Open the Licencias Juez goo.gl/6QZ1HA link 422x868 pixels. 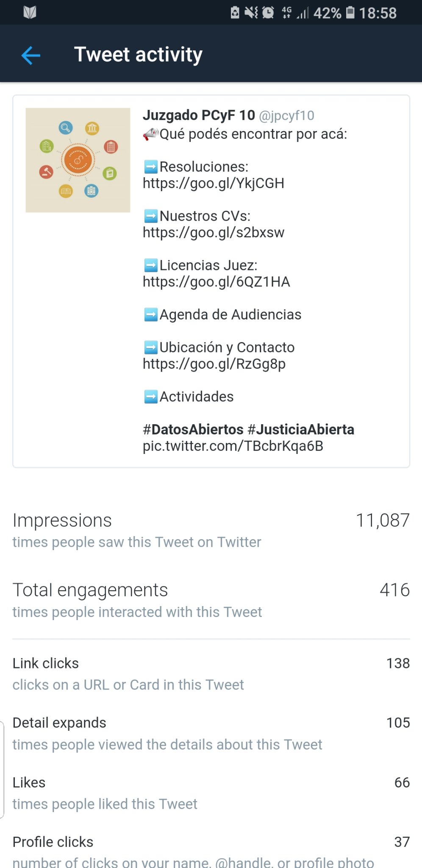216,282
